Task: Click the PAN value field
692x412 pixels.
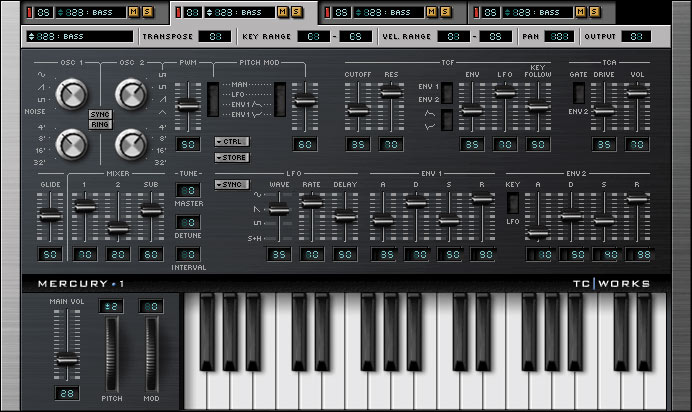Action: click(x=559, y=37)
